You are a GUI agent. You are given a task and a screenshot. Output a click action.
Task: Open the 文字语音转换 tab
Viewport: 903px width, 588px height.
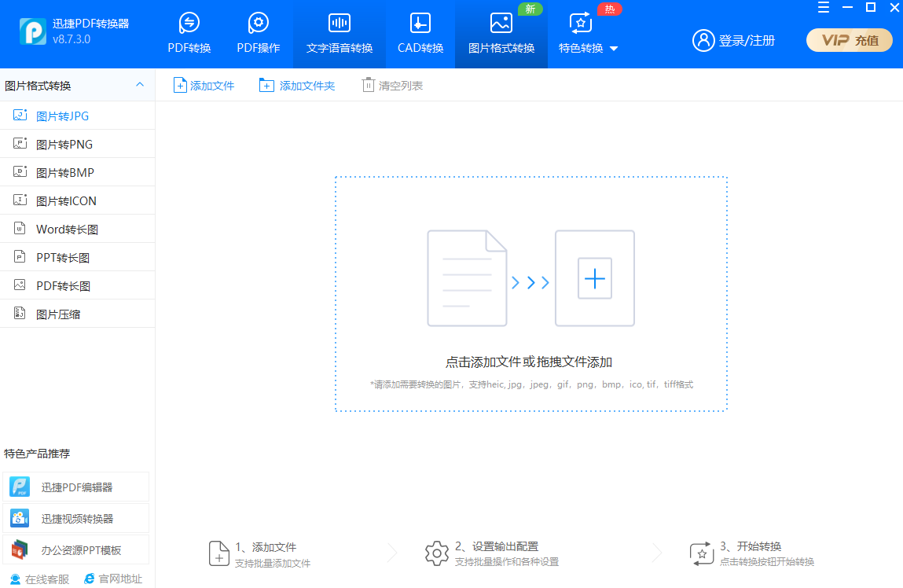pyautogui.click(x=340, y=34)
